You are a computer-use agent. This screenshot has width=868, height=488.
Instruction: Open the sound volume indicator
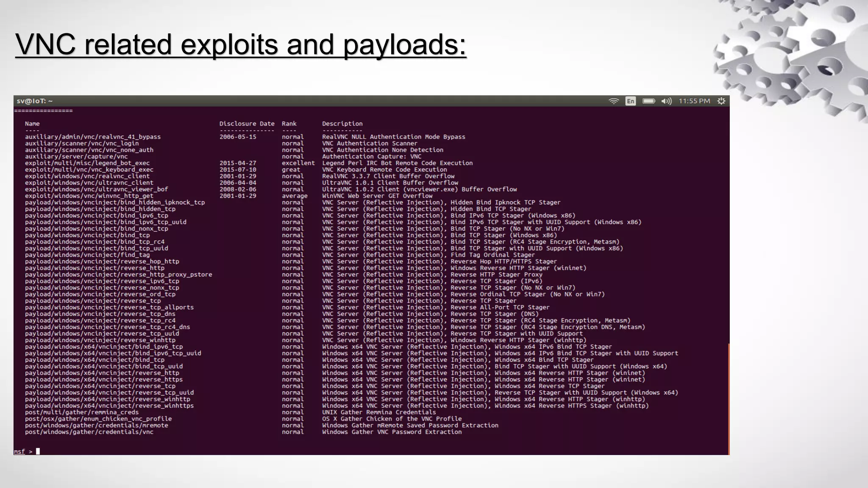point(666,101)
